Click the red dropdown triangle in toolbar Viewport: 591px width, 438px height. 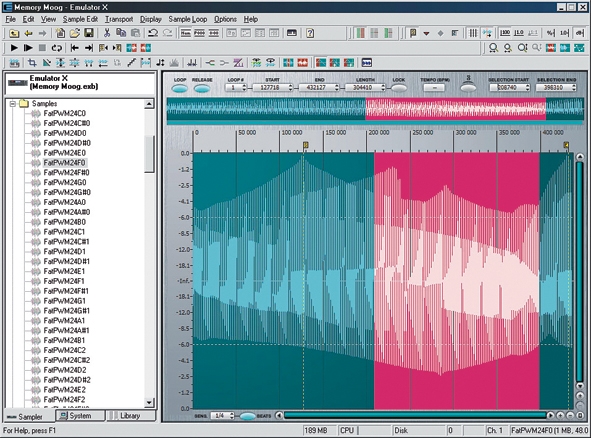point(426,34)
